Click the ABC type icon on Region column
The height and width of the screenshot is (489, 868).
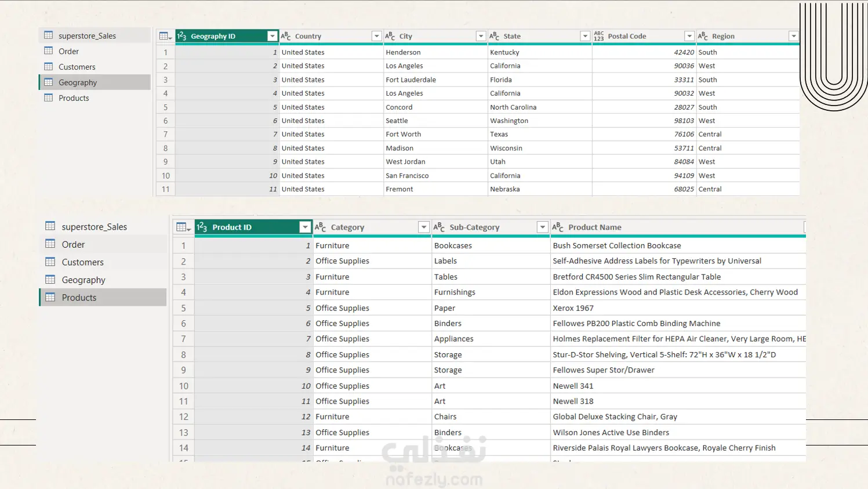[703, 36]
